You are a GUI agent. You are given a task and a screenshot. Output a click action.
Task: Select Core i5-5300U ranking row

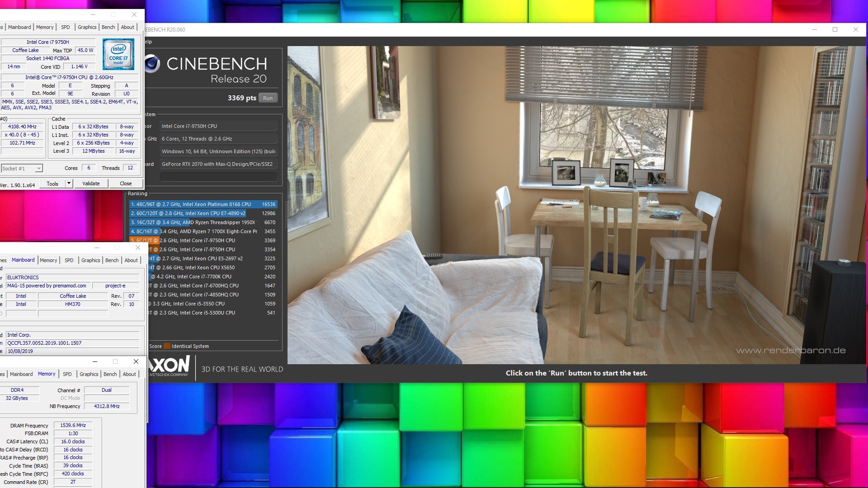(212, 313)
